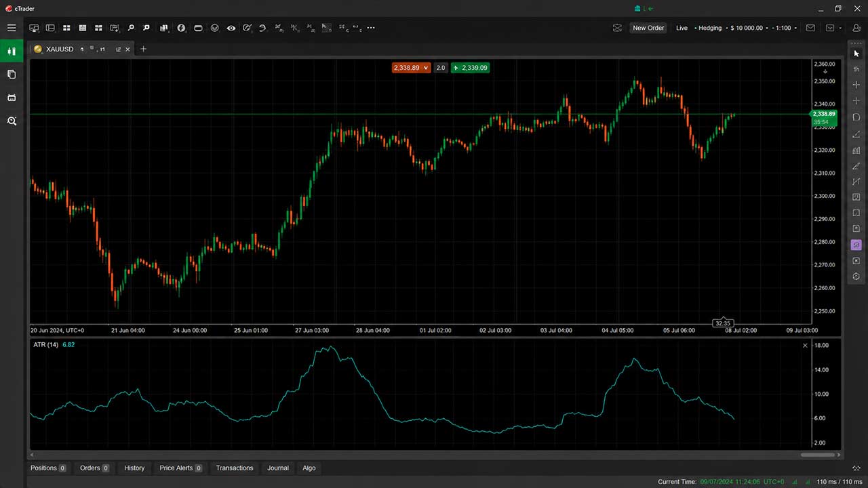Click the chart horizontal scrollbar thumb
Viewport: 868px width, 488px height.
[x=816, y=455]
